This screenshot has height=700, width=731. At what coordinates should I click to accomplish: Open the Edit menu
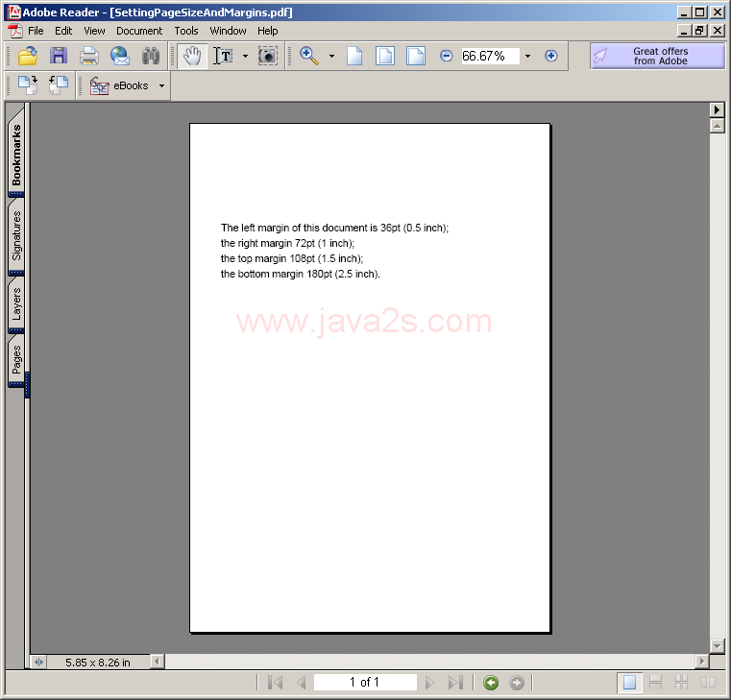pos(63,31)
